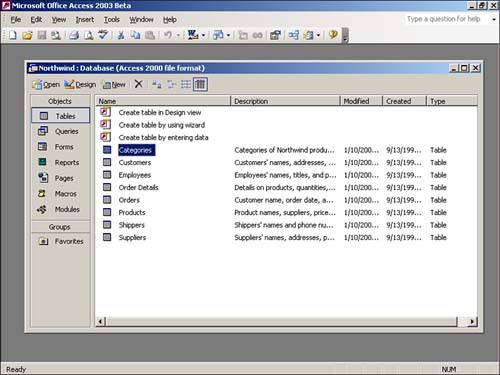
Task: Select Queries in the Objects bar
Action: coord(61,131)
